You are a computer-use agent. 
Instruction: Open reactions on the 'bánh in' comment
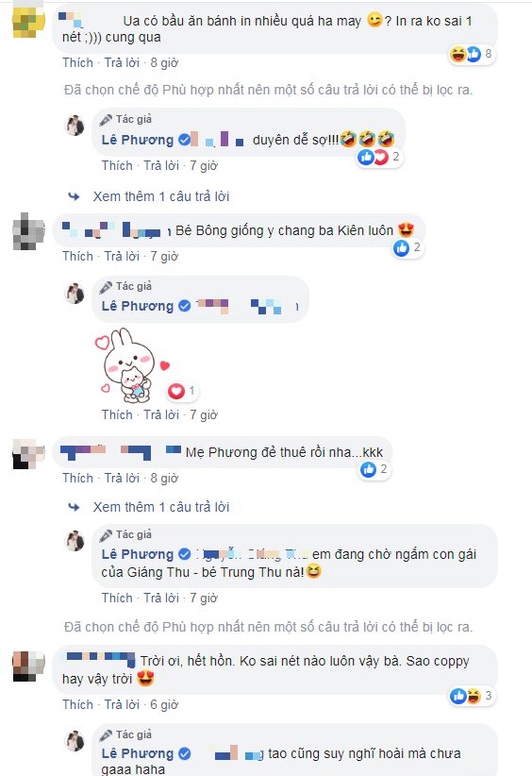[472, 54]
